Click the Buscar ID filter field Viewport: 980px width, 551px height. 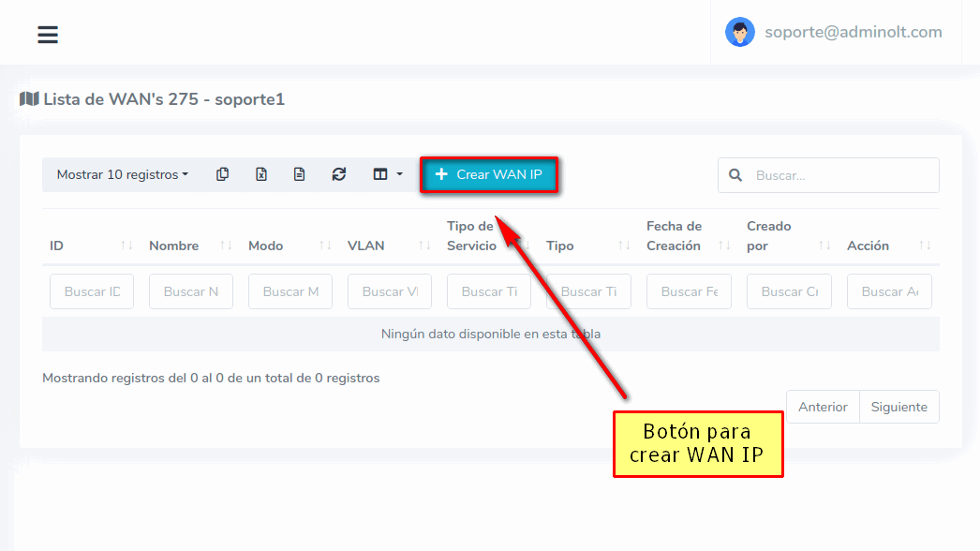pyautogui.click(x=92, y=291)
